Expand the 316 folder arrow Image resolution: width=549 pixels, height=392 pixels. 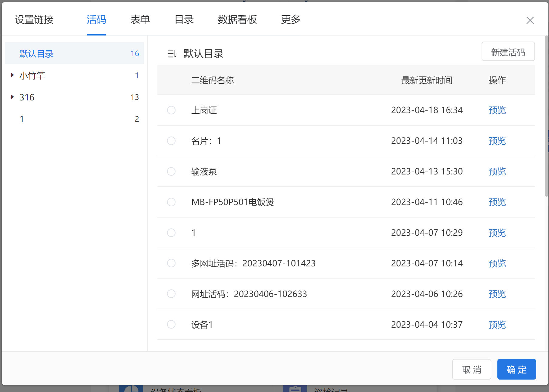(x=12, y=97)
